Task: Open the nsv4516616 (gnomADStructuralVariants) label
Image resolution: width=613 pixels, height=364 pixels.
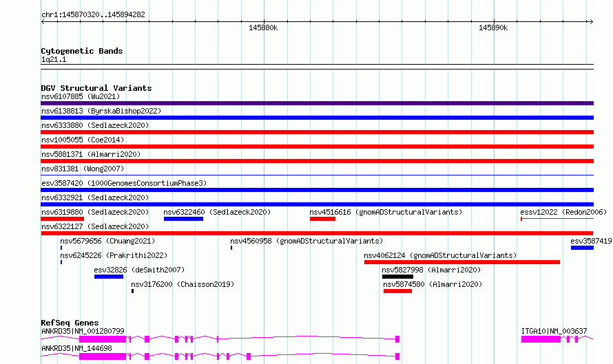Action: 386,212
